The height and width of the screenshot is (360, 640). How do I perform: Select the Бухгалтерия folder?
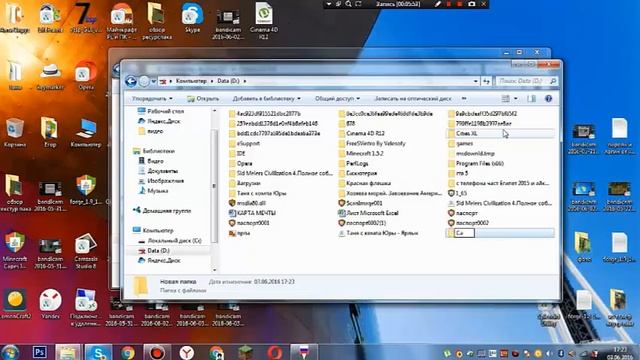[x=358, y=173]
